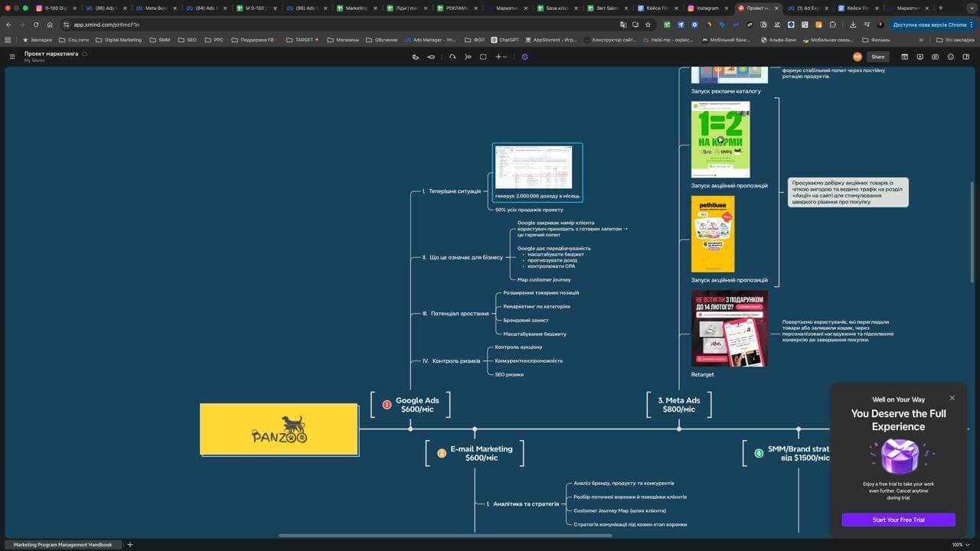Select 'Map customer journey' node
The width and height of the screenshot is (980, 551).
(544, 280)
